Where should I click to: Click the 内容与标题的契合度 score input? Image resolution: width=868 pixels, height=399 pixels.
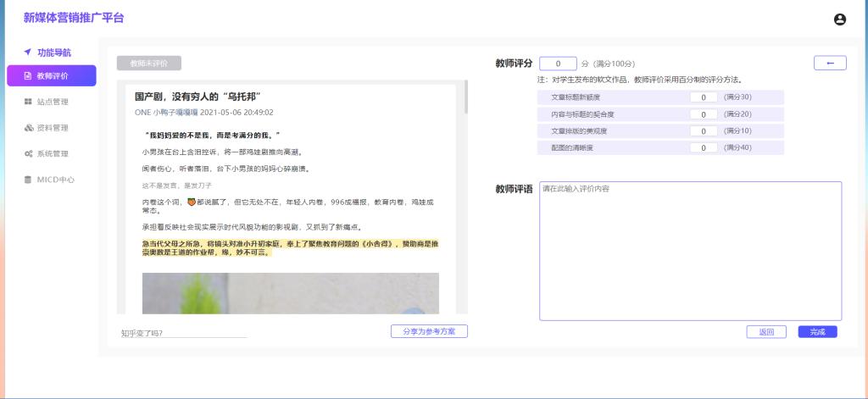[x=704, y=114]
